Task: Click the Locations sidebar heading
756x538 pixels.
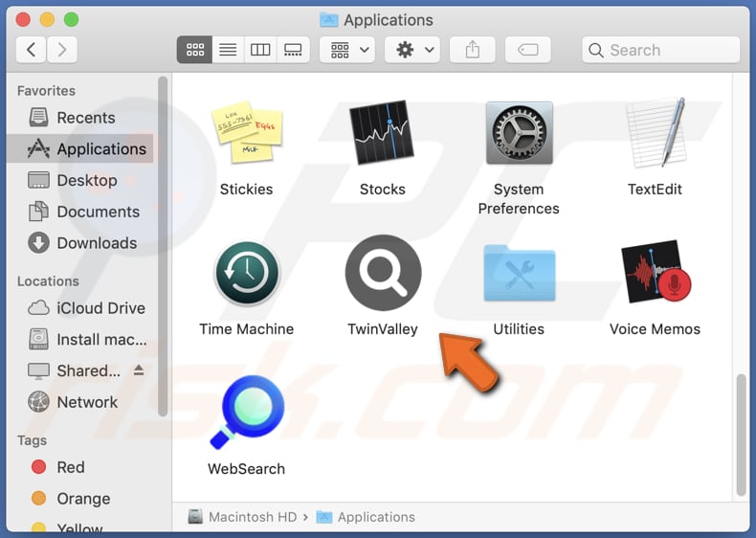Action: pyautogui.click(x=48, y=281)
